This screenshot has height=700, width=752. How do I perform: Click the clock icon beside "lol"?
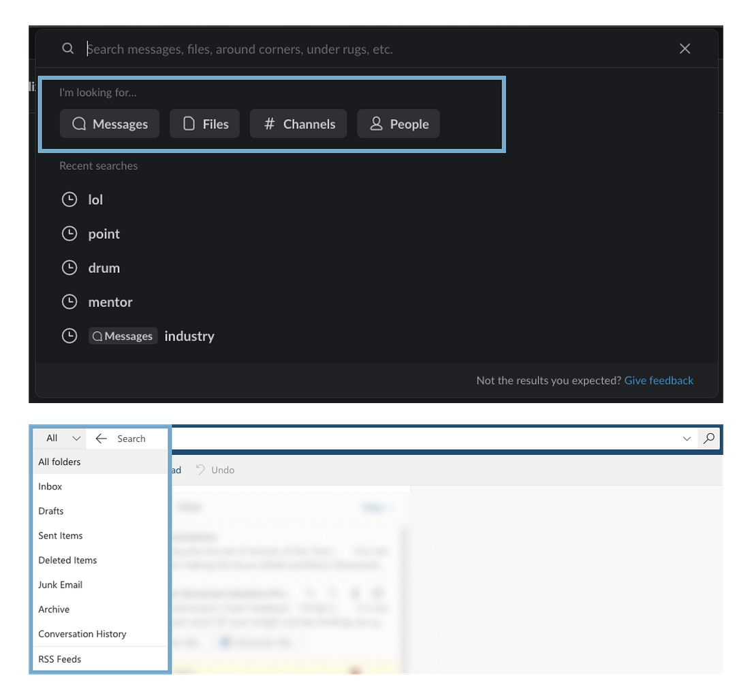pos(69,199)
